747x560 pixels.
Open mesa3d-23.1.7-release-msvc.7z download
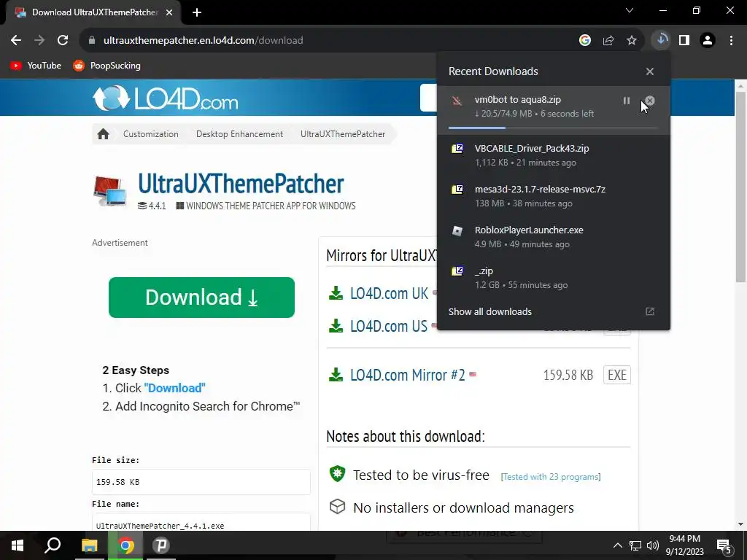(x=553, y=196)
